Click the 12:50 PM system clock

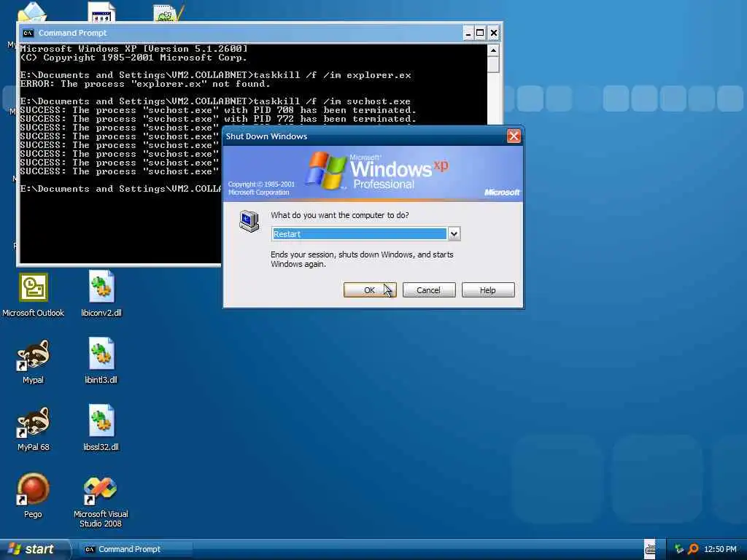(x=720, y=549)
